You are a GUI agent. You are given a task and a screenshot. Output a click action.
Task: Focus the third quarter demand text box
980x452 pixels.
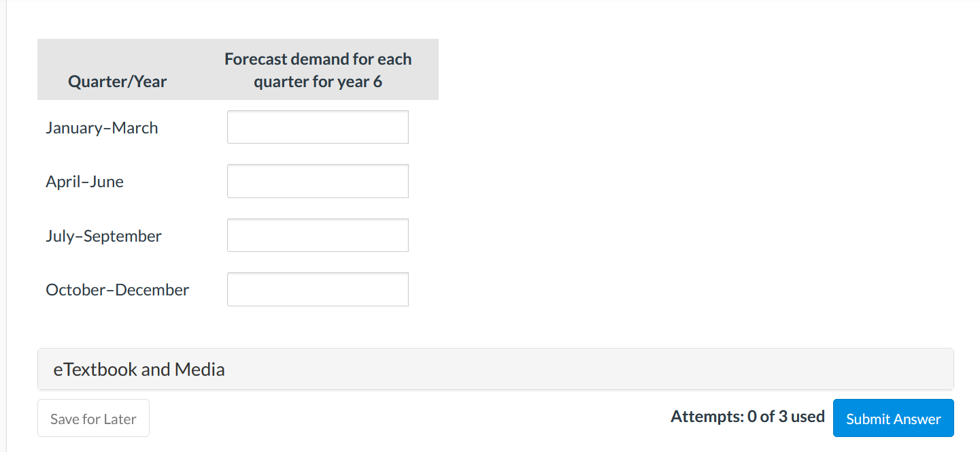pyautogui.click(x=318, y=236)
